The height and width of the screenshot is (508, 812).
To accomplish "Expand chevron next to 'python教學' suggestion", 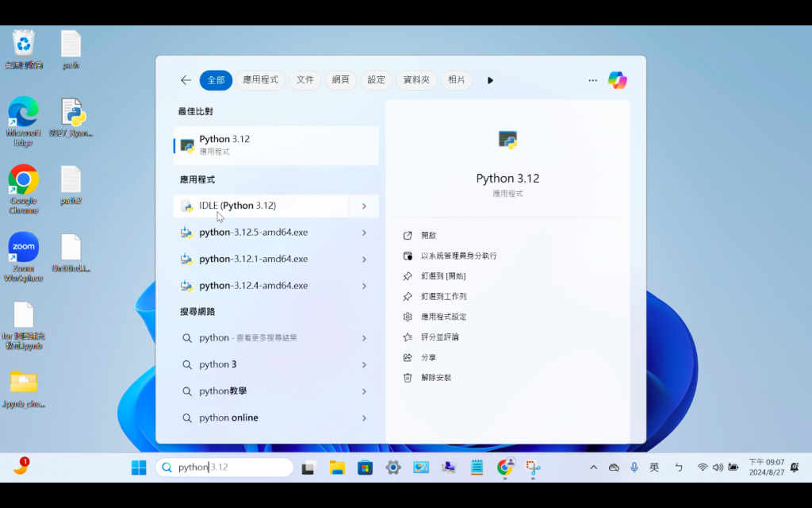I will click(x=364, y=391).
